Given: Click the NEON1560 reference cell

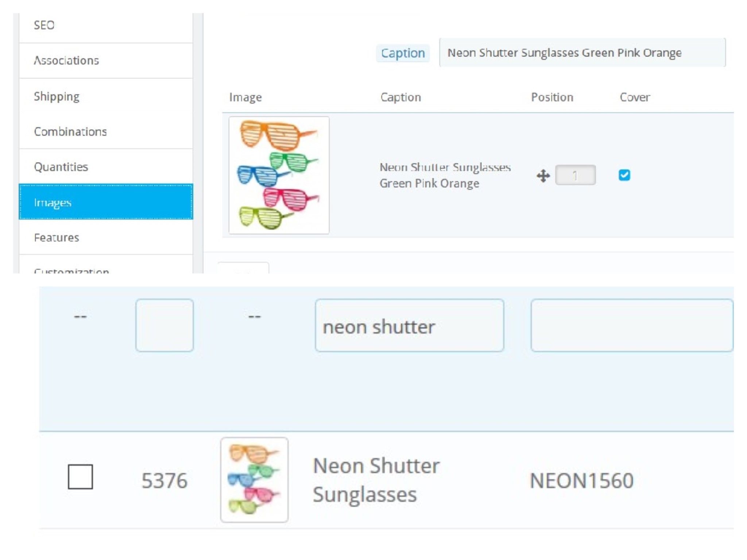Looking at the screenshot, I should pyautogui.click(x=581, y=481).
